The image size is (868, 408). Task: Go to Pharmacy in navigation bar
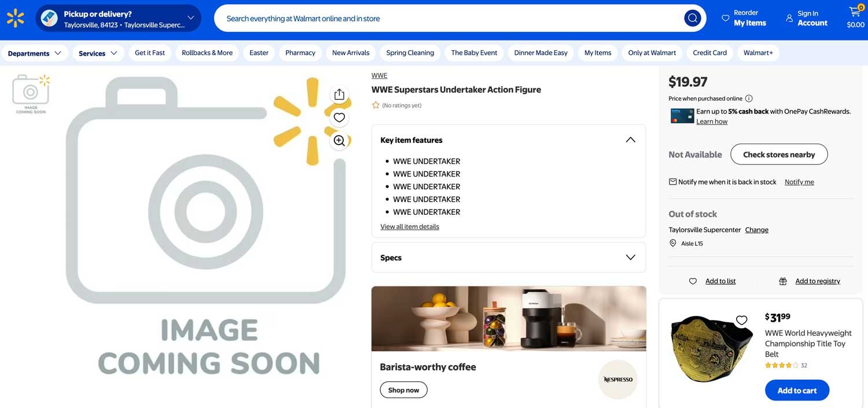click(300, 53)
